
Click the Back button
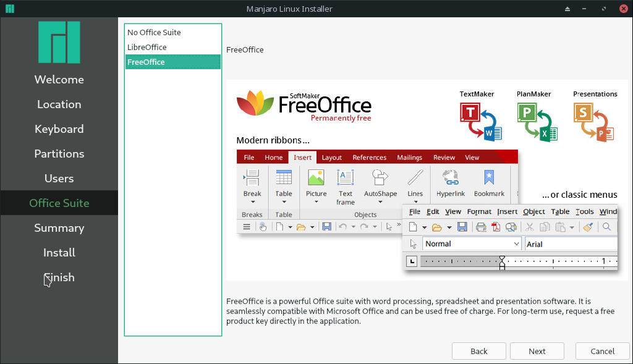(479, 351)
